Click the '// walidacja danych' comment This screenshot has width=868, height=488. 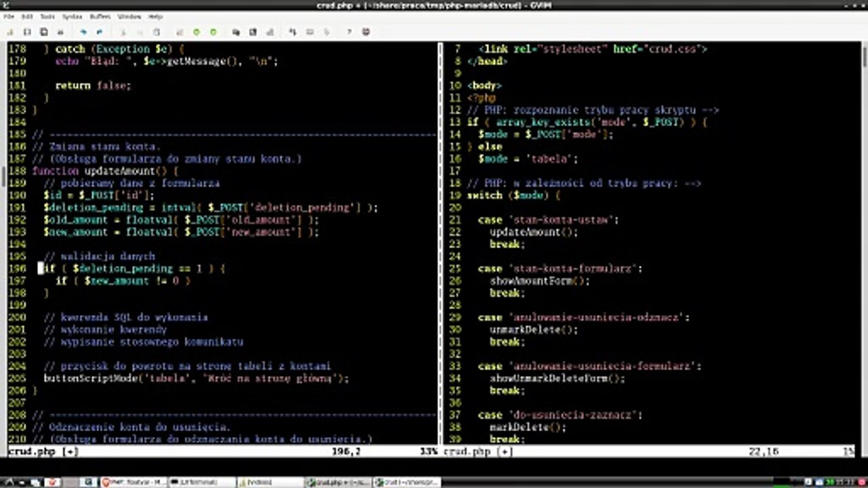tap(99, 256)
